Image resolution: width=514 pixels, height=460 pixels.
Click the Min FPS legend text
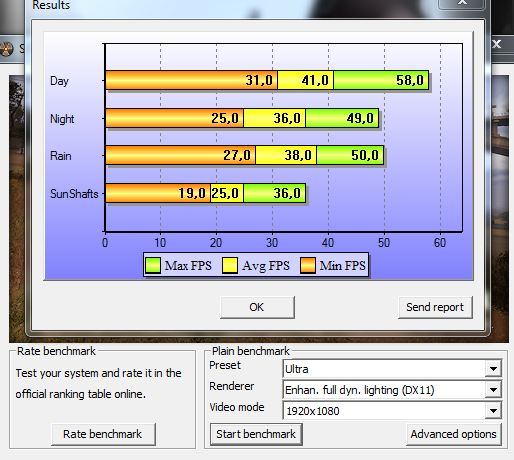(342, 266)
